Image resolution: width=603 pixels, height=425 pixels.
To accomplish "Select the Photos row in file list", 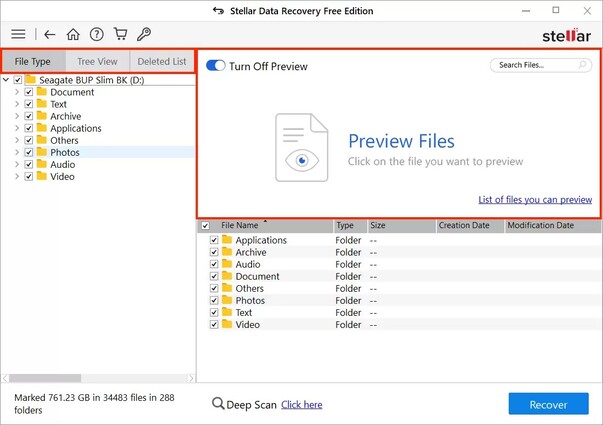I will 399,300.
